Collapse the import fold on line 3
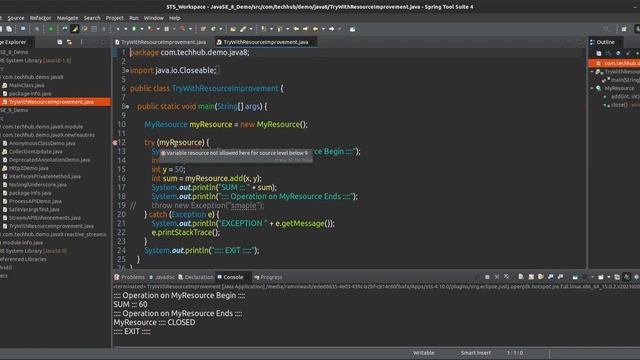 point(127,71)
